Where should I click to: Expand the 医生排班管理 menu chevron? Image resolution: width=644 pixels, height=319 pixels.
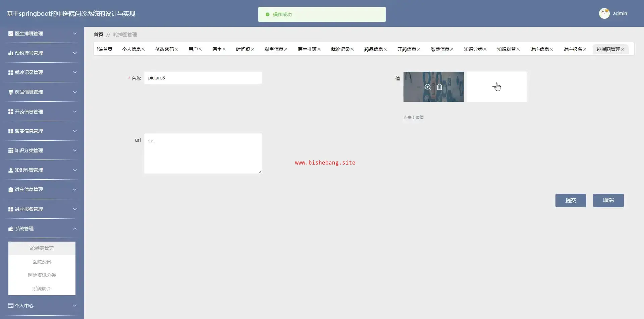click(75, 34)
